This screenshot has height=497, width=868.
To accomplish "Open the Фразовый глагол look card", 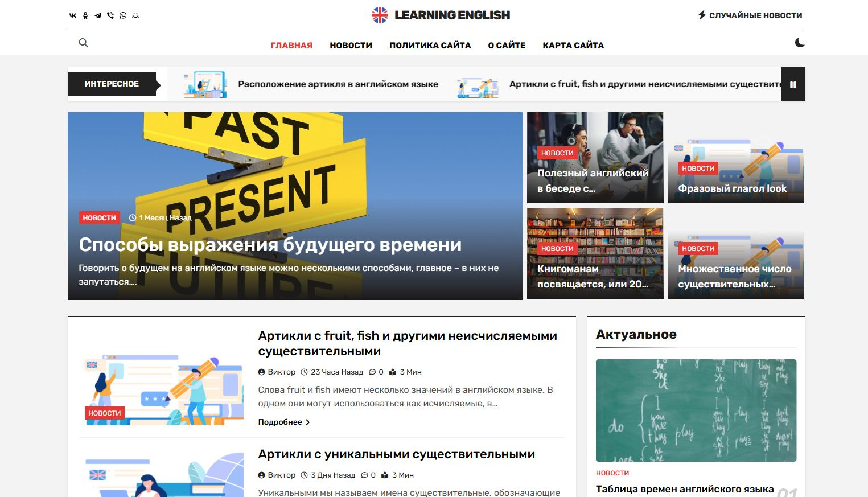I will click(733, 188).
